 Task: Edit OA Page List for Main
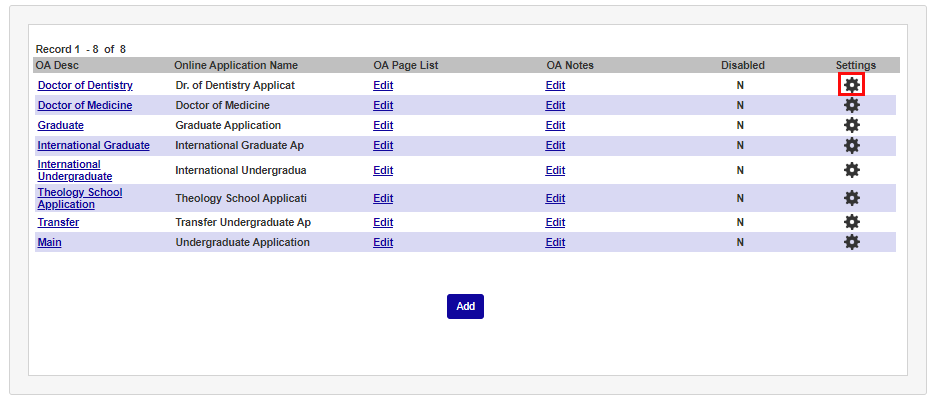(383, 243)
